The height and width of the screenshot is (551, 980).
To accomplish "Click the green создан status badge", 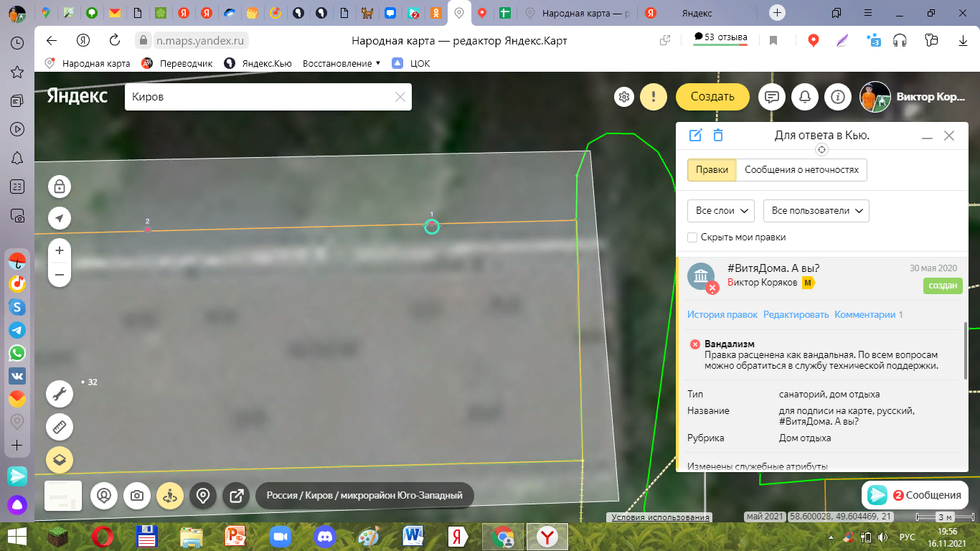I will point(943,286).
